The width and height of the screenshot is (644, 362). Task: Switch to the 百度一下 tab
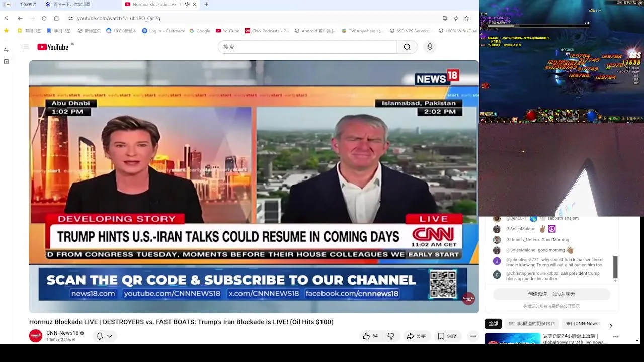(x=71, y=4)
